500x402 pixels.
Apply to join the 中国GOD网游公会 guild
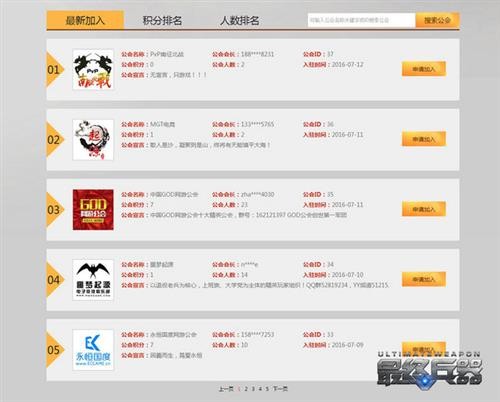coord(424,209)
